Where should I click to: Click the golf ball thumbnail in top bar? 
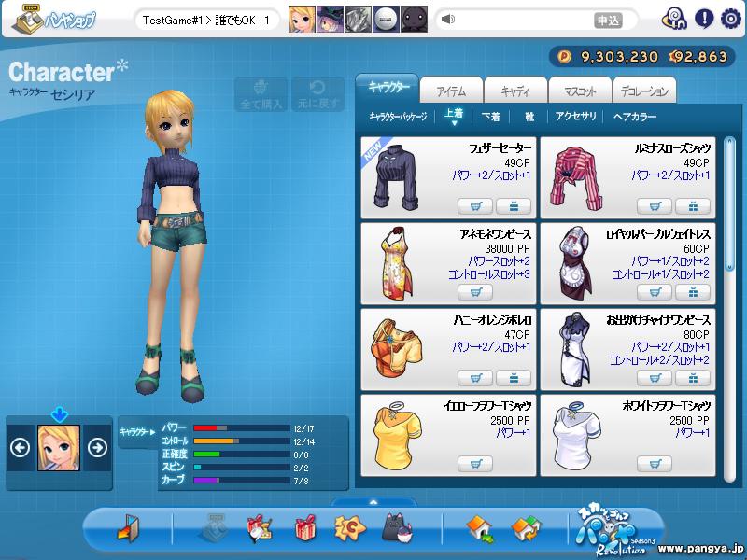click(x=386, y=19)
